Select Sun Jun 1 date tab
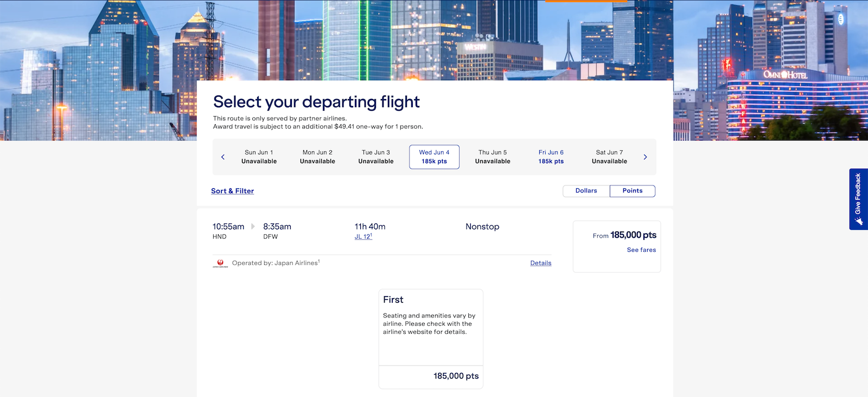868x397 pixels. 259,157
